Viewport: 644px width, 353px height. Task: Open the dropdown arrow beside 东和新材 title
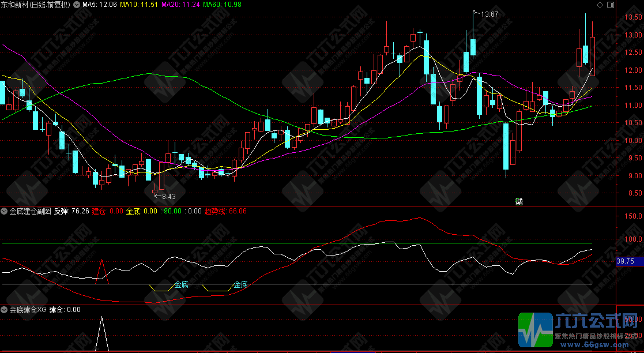77,5
